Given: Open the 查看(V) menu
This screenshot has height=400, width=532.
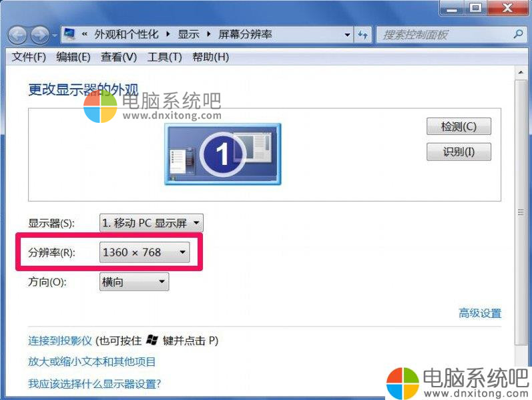Looking at the screenshot, I should point(119,57).
